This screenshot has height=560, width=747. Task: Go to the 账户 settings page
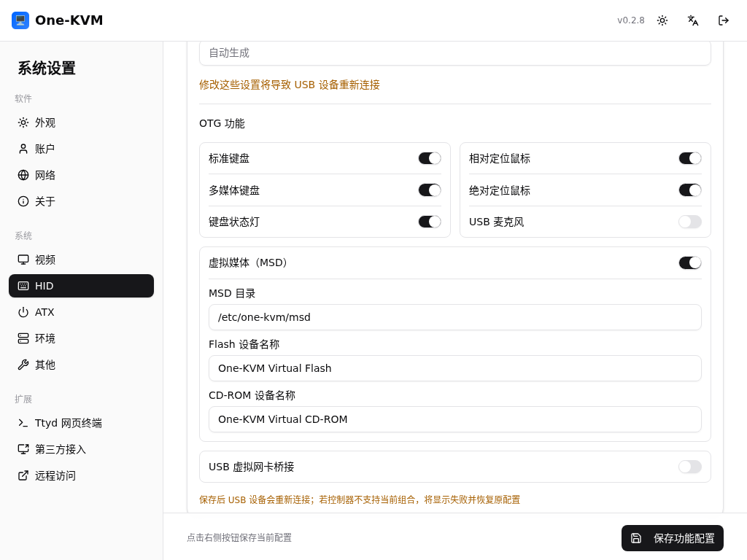click(82, 149)
